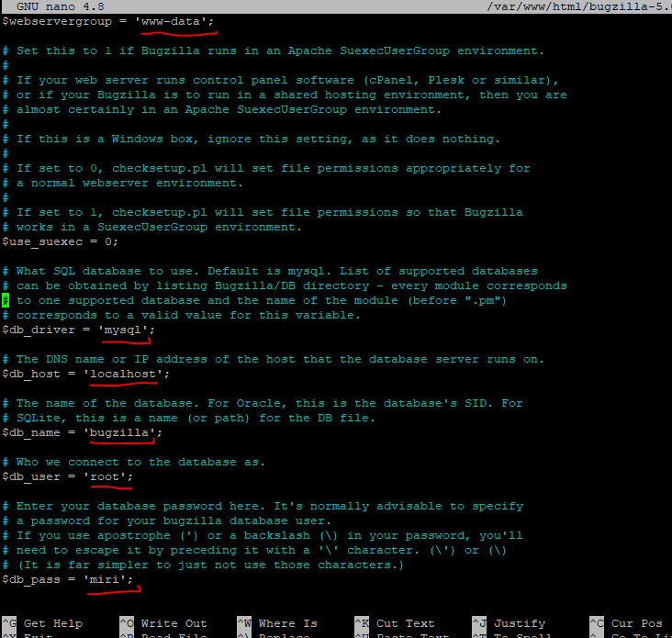Click the 0 in $use_suexec line
The image size is (672, 638).
(107, 241)
